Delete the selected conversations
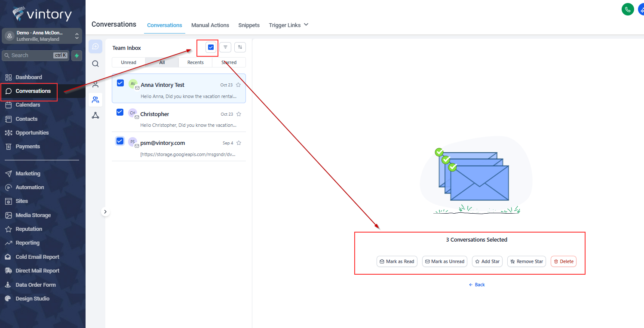The width and height of the screenshot is (644, 328). 563,261
